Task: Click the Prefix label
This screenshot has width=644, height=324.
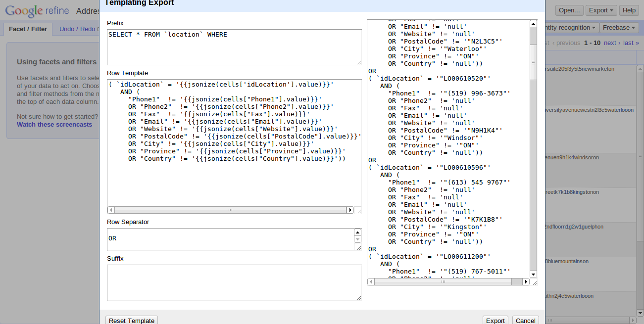Action: click(x=115, y=23)
